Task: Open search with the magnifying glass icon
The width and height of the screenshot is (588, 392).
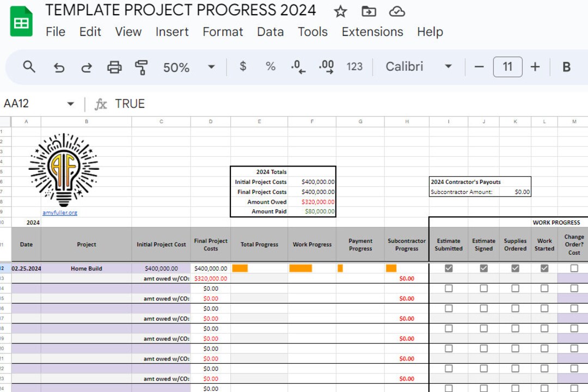Action: pos(29,67)
